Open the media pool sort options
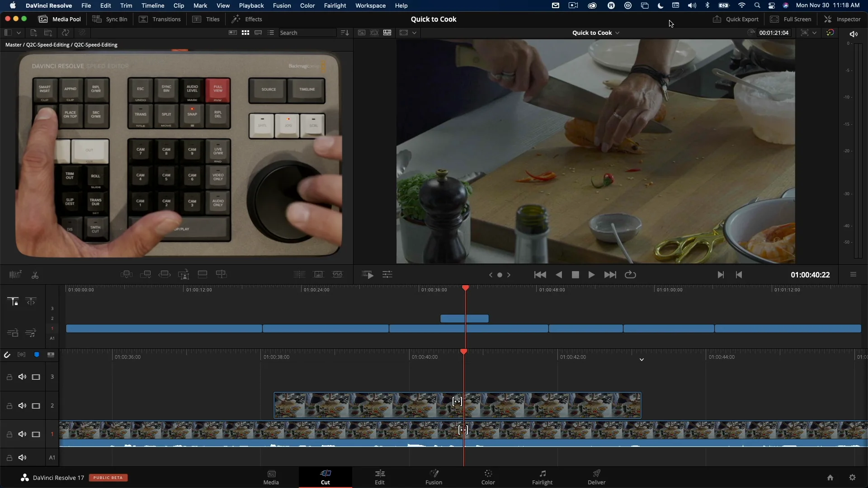Screen dimensions: 868x488 345,33
